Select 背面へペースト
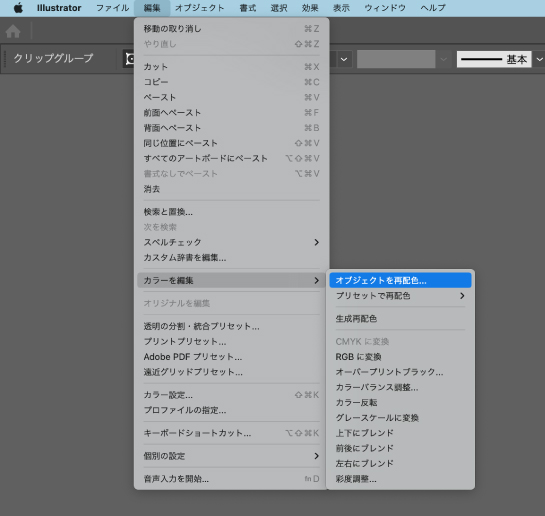Viewport: 545px width, 516px height. (x=231, y=128)
